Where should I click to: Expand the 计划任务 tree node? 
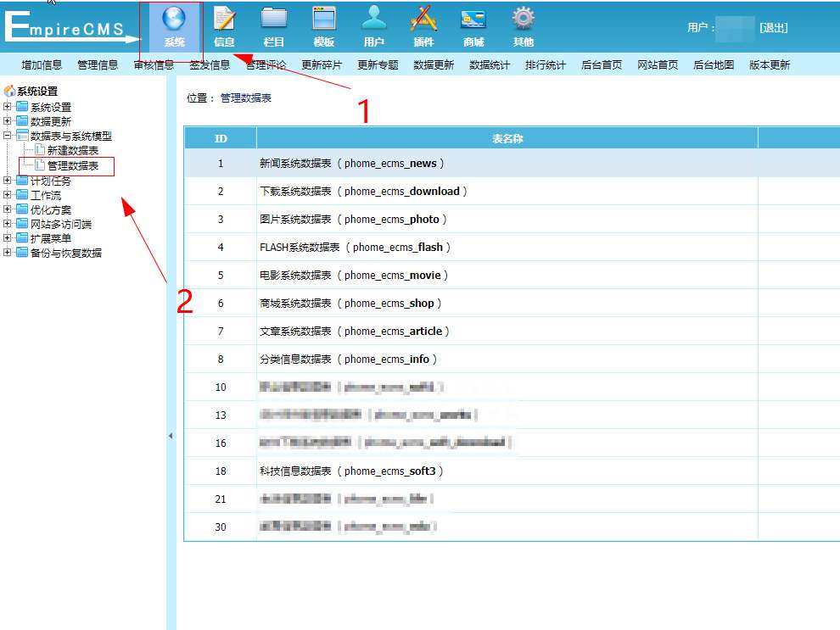tap(8, 181)
